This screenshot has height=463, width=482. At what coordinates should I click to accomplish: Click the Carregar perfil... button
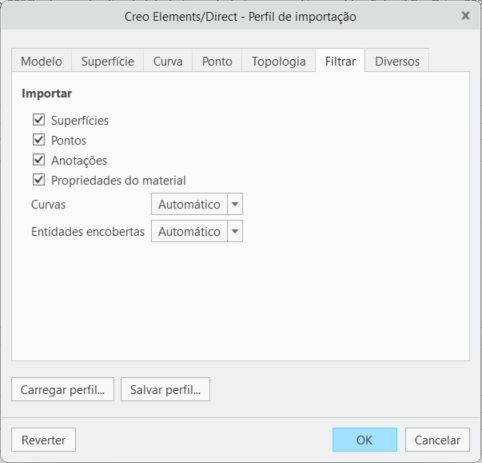63,389
